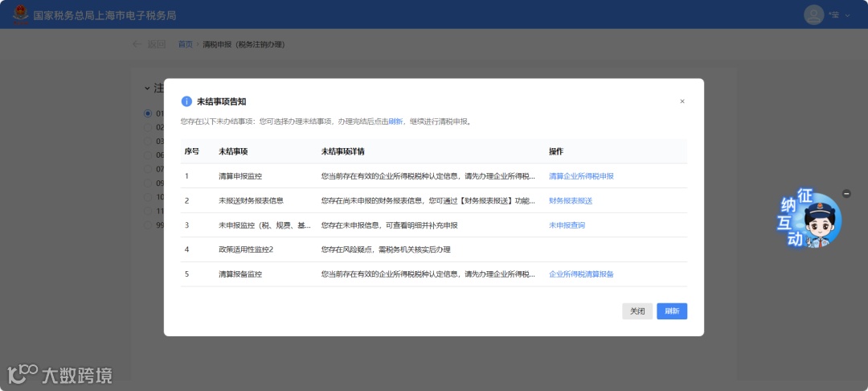Click 未申报监控 item in row 3
Image resolution: width=868 pixels, height=391 pixels.
(264, 225)
